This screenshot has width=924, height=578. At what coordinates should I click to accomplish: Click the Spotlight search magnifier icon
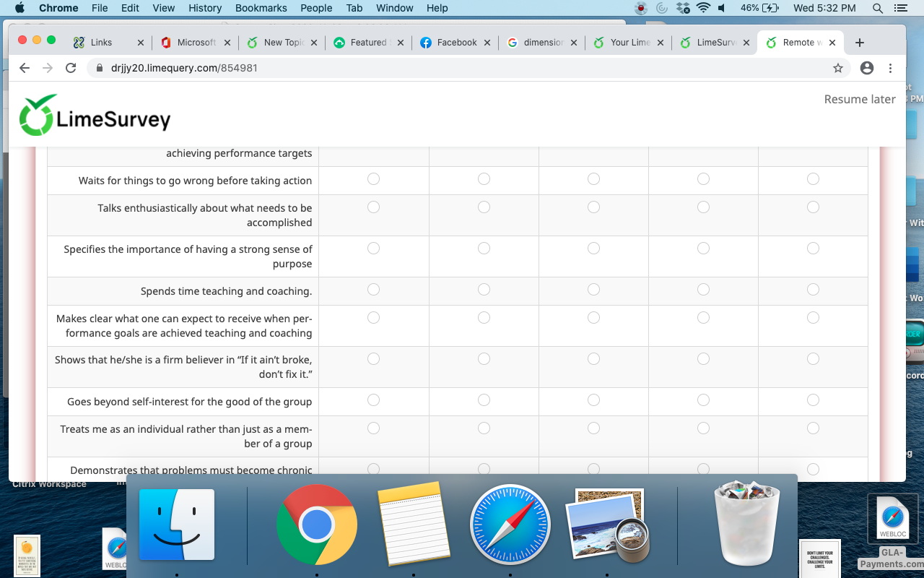tap(878, 8)
